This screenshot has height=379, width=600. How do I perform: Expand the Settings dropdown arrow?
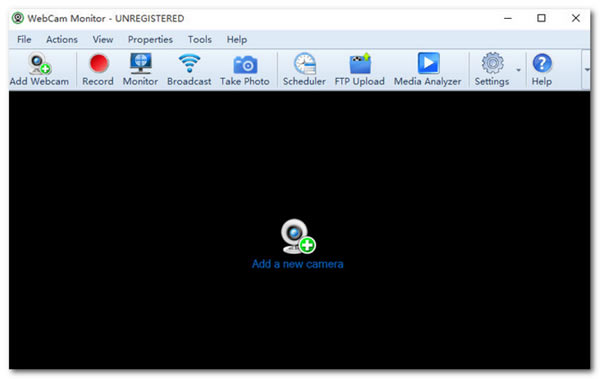[518, 70]
